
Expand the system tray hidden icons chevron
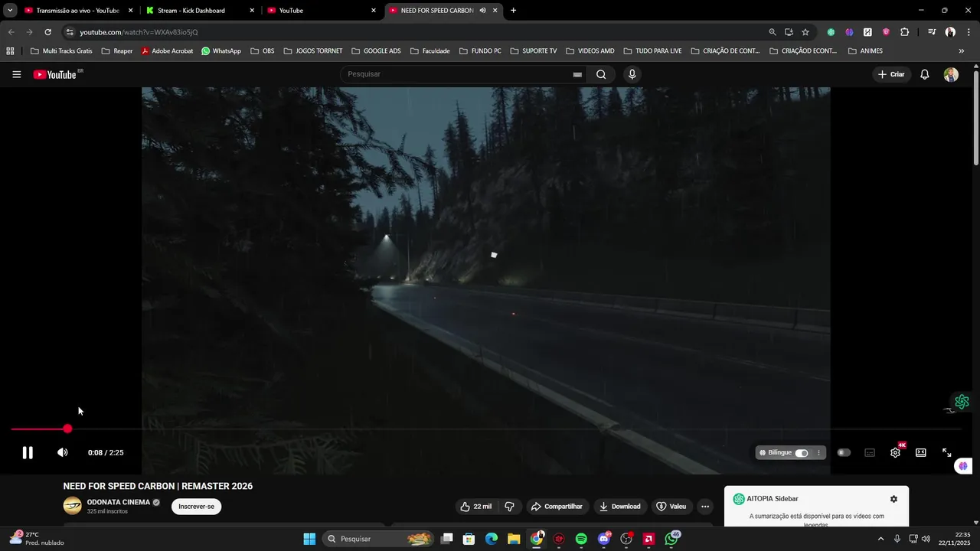pyautogui.click(x=880, y=539)
